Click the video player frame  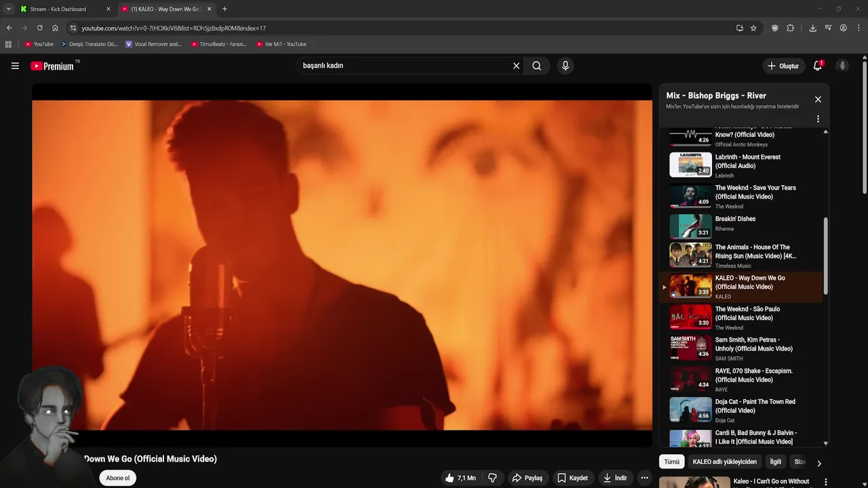[342, 265]
